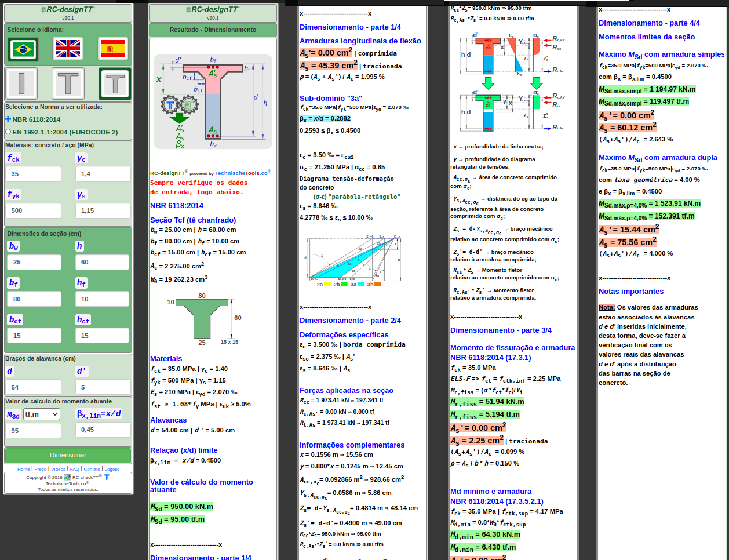Click the 'Relação (x/d) limite' heading

click(184, 450)
